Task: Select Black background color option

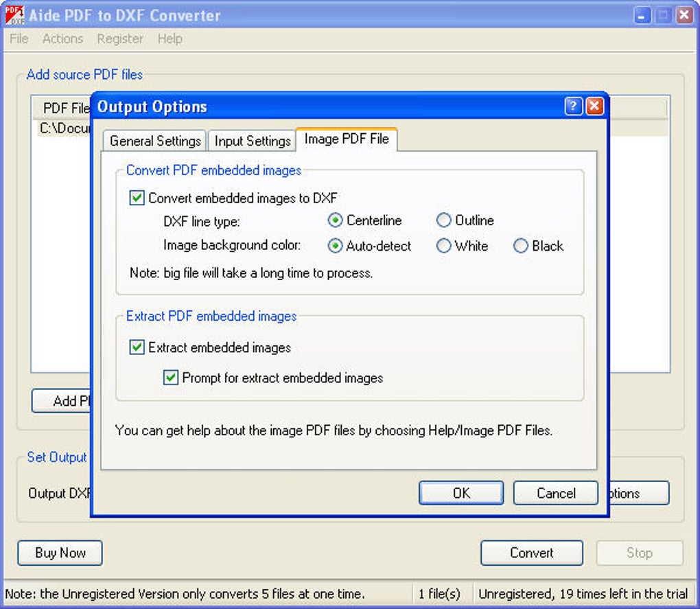Action: point(521,246)
